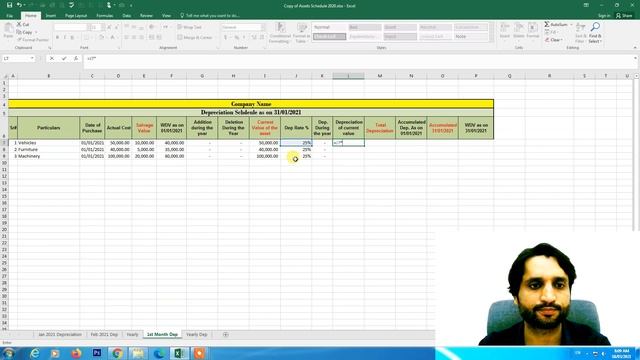Open the Copy dropdown arrow
The image size is (640, 360).
coord(36,32)
